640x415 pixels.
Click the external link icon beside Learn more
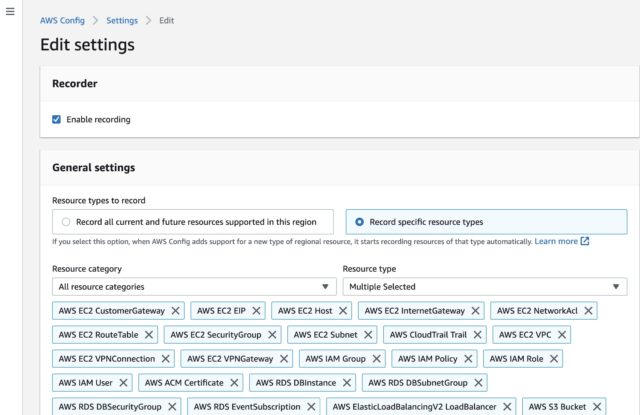point(585,242)
